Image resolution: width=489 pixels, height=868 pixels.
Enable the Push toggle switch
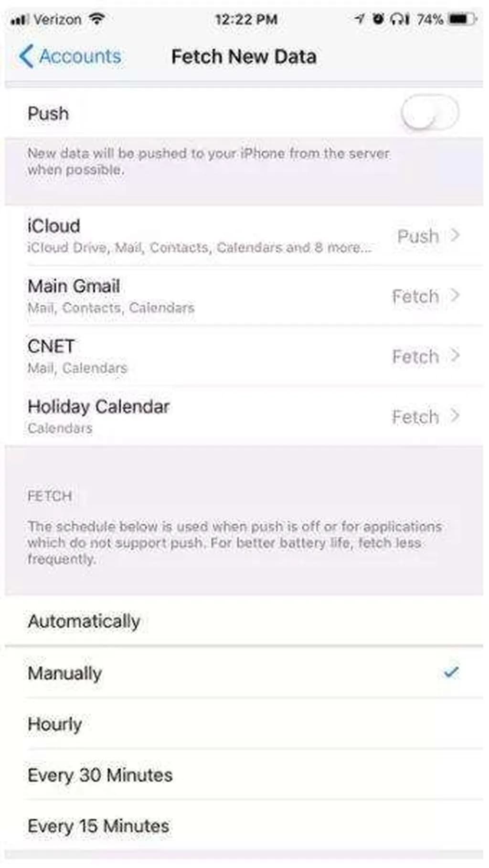click(430, 113)
